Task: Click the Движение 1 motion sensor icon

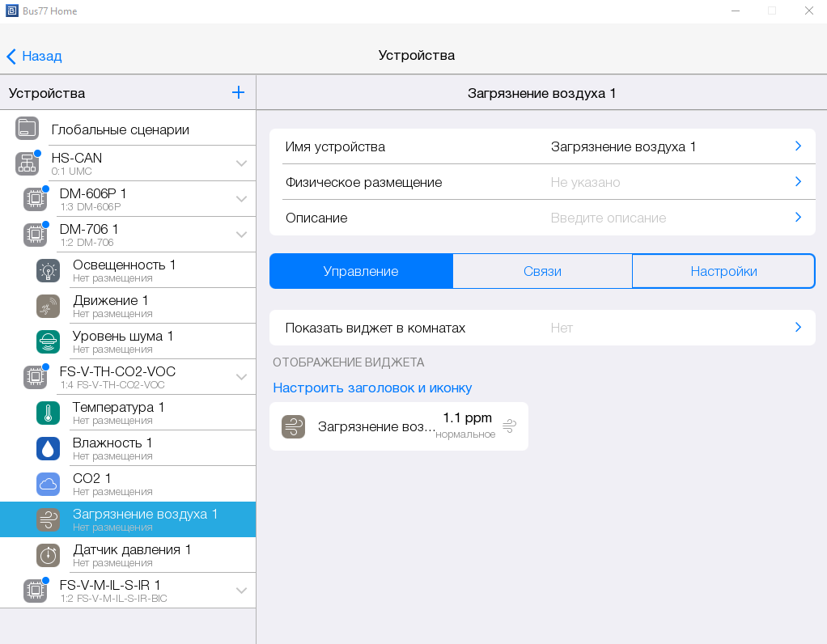Action: pos(48,307)
